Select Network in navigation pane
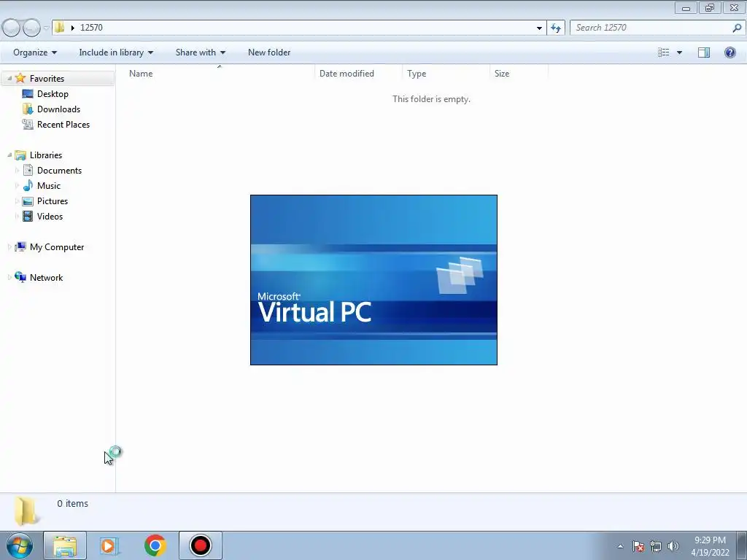The image size is (747, 560). (x=46, y=278)
